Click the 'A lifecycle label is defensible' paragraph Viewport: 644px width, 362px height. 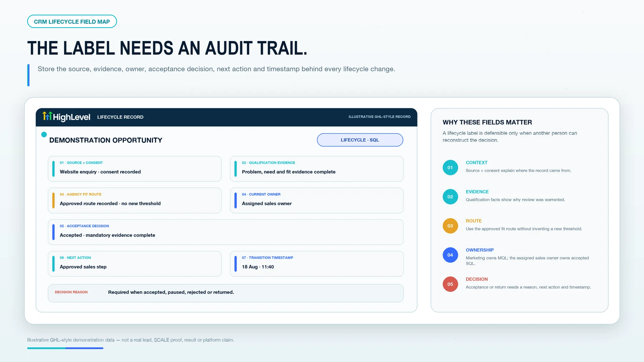pos(510,137)
